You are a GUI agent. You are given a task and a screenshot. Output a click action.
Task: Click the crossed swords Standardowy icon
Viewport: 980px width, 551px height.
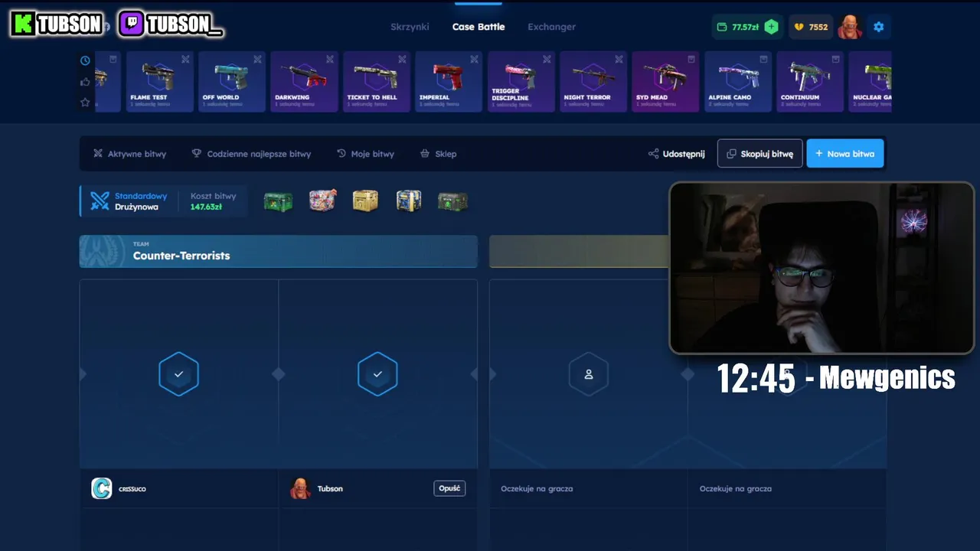(x=100, y=201)
